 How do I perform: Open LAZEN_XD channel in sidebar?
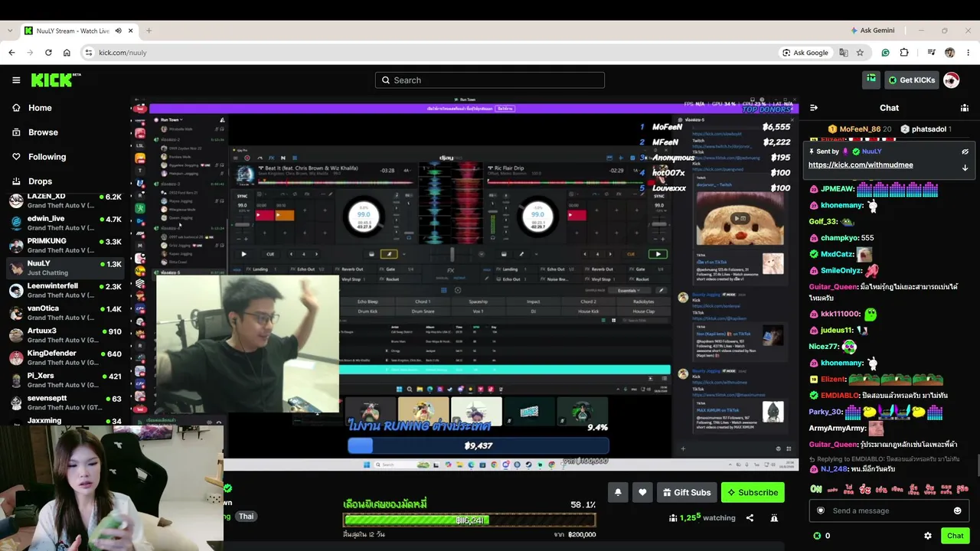[65, 201]
